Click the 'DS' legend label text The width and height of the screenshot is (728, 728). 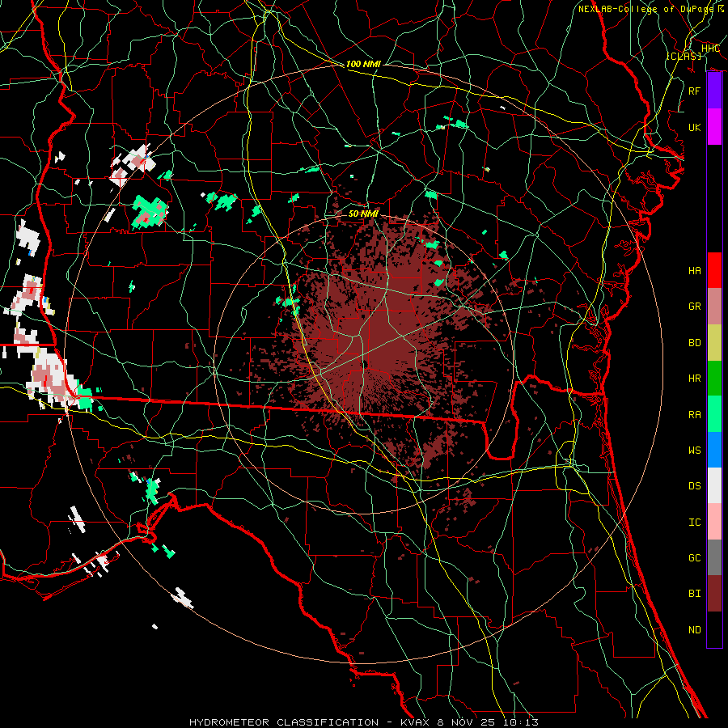[695, 486]
